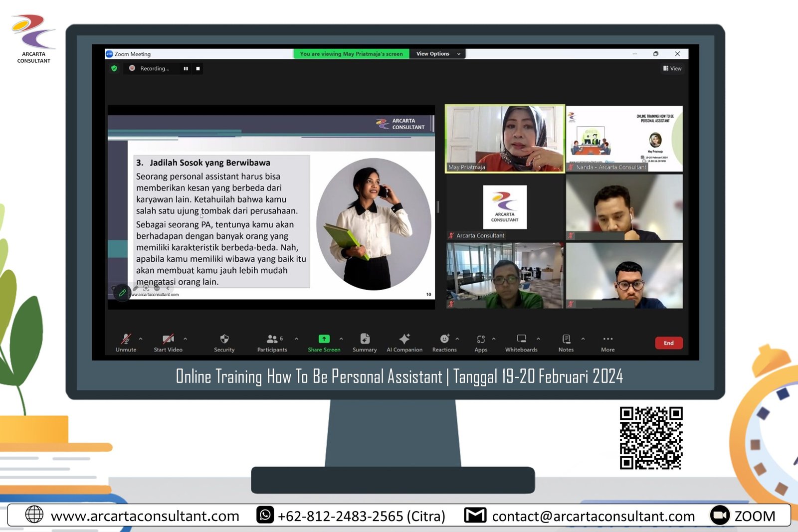Open the Notes icon
Image resolution: width=798 pixels, height=532 pixels.
pos(566,340)
